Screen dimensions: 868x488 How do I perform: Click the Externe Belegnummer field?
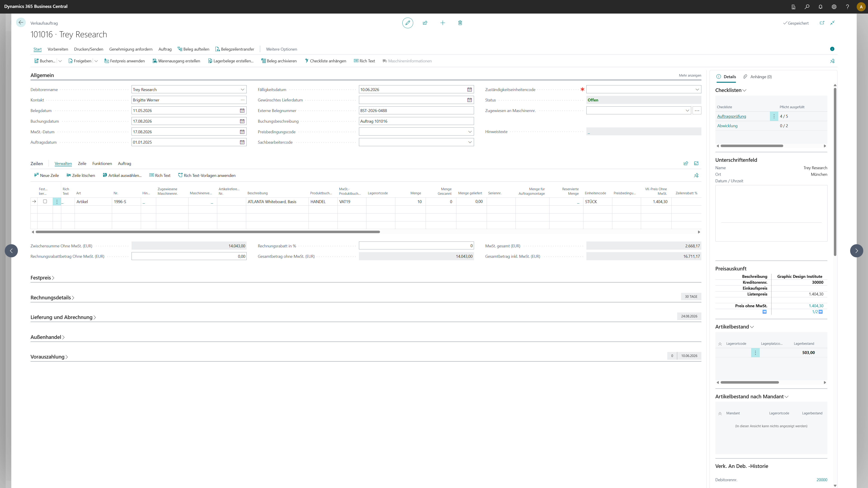coord(416,110)
